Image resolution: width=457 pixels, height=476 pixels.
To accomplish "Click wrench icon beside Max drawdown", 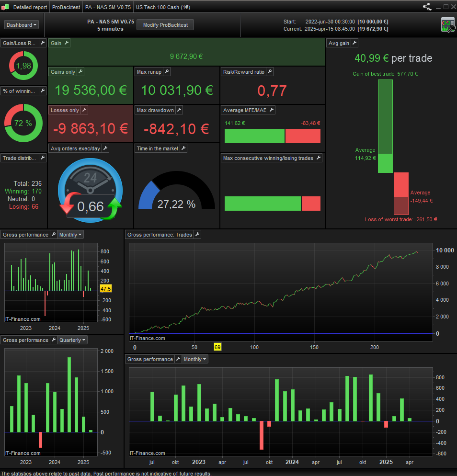I will pyautogui.click(x=179, y=110).
